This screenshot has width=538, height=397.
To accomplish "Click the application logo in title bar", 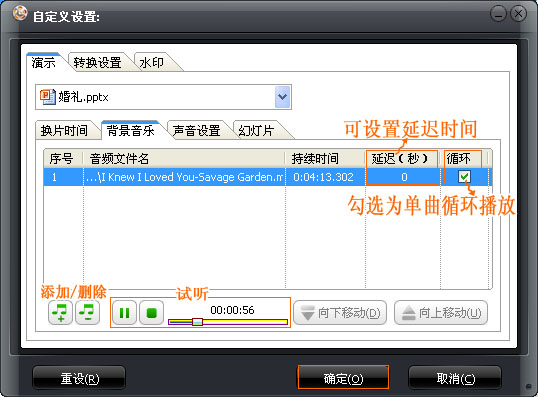I will [20, 14].
